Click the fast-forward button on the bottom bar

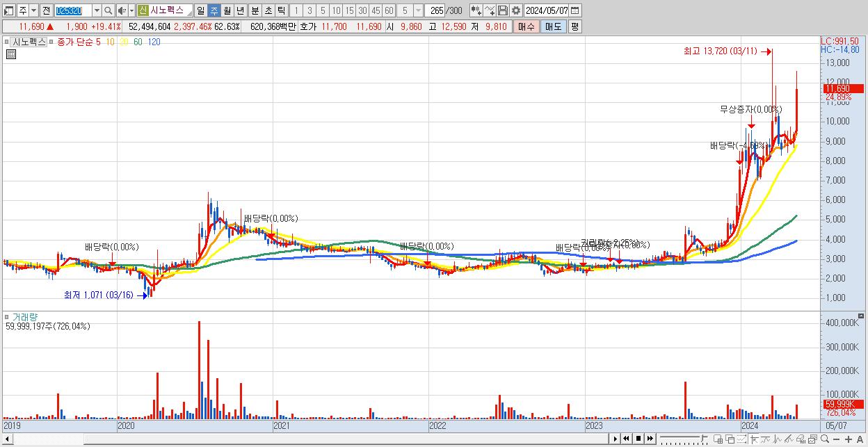[650, 439]
